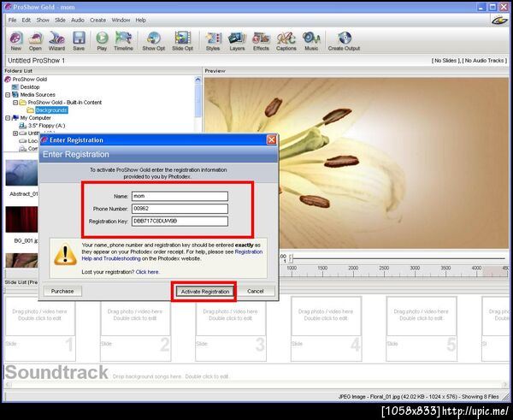Click Cancel in the registration dialog
This screenshot has height=420, width=513.
point(255,291)
